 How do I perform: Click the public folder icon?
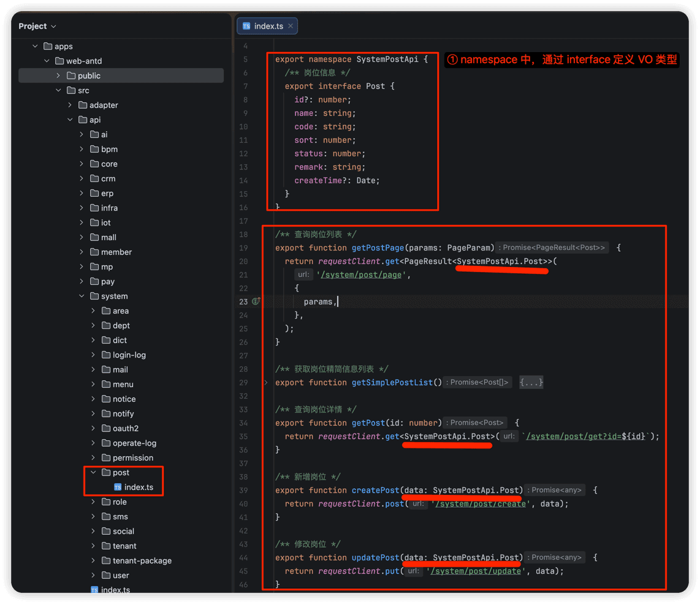71,75
